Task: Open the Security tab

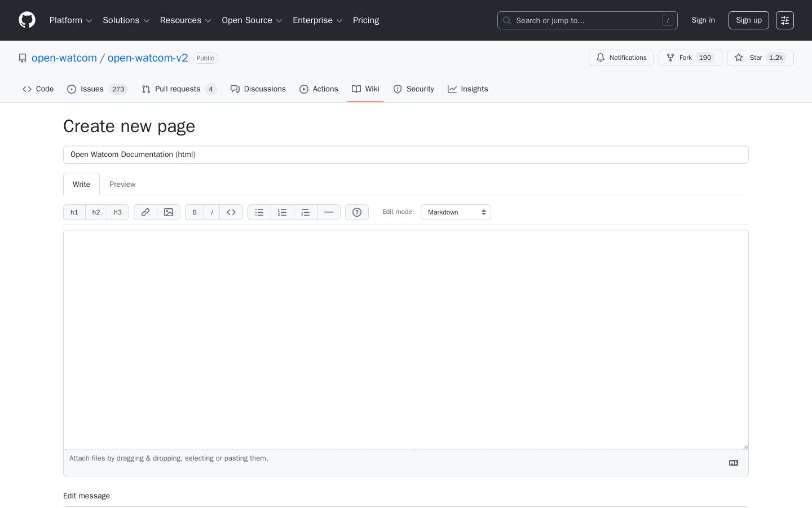Action: [x=414, y=89]
